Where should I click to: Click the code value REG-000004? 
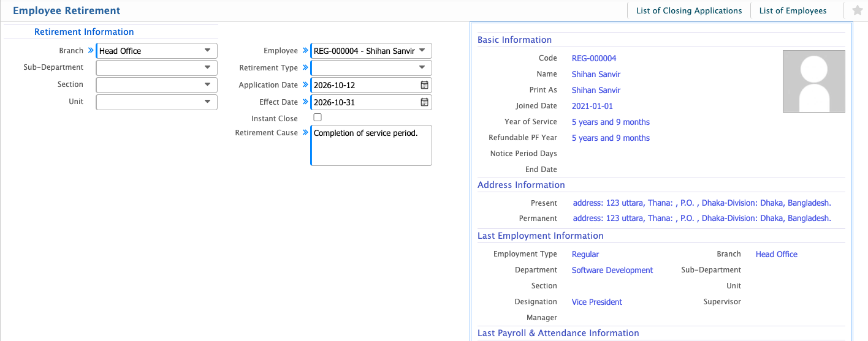point(594,58)
